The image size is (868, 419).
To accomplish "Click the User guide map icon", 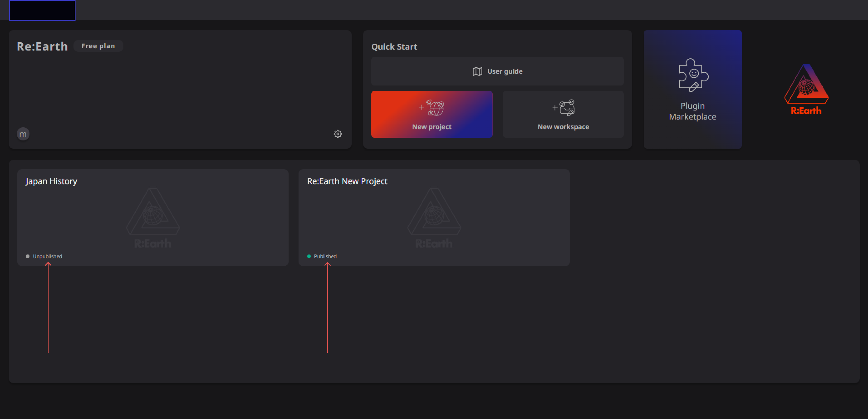I will (477, 71).
